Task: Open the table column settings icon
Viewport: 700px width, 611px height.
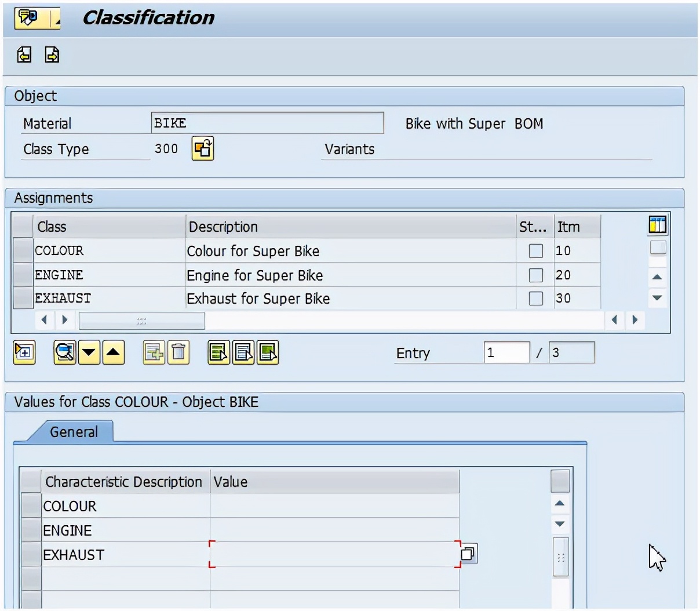Action: (657, 225)
